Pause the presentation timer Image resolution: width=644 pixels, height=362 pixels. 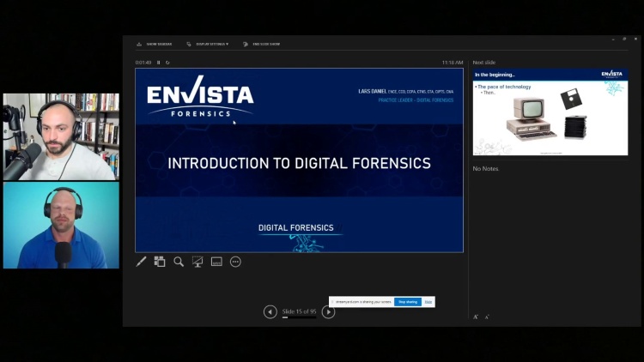coord(159,63)
